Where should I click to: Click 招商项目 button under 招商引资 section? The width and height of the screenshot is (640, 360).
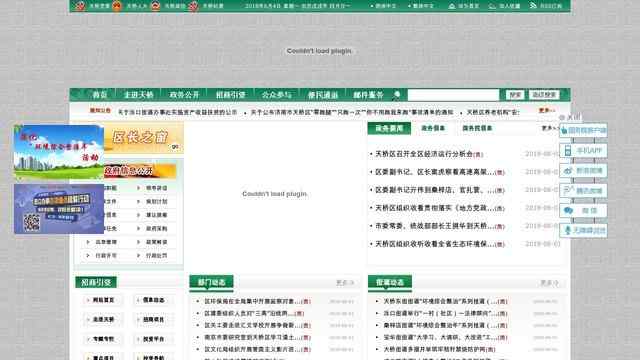pos(153,319)
